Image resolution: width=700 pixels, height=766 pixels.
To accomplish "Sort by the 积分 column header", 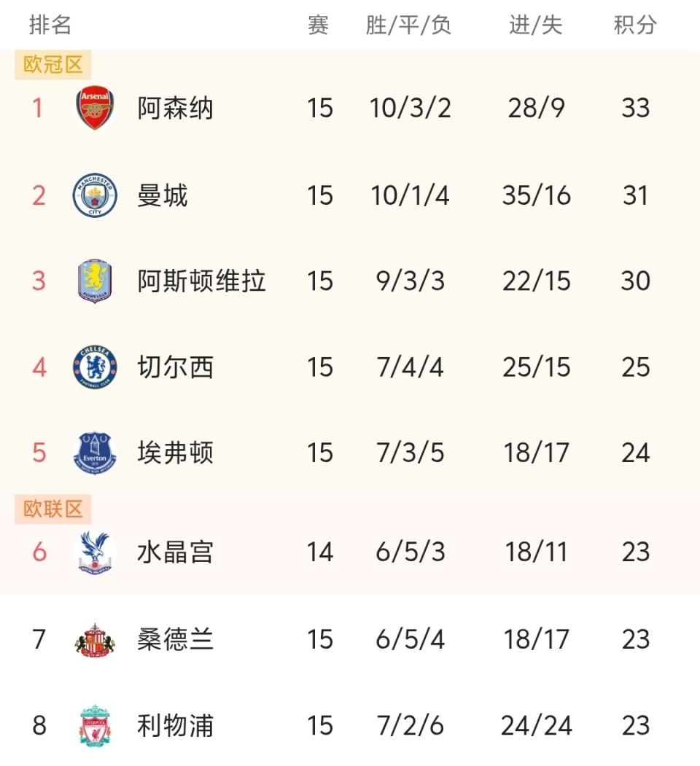I will [x=635, y=26].
